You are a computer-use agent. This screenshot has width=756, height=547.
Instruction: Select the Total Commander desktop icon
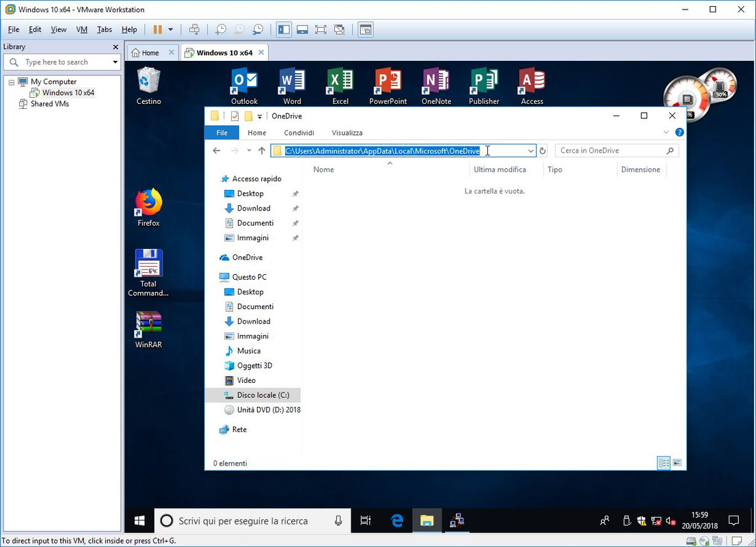148,273
